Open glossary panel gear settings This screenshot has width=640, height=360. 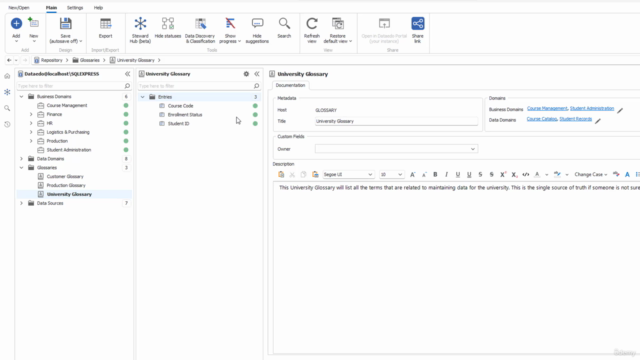[x=246, y=74]
